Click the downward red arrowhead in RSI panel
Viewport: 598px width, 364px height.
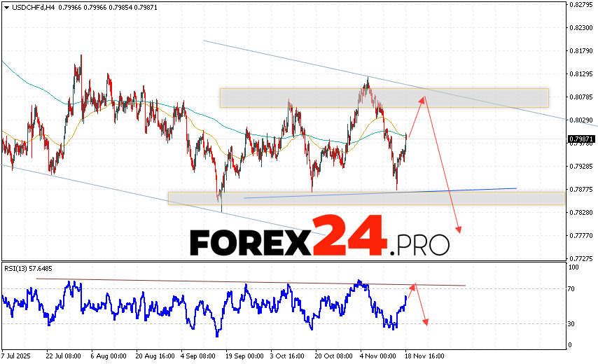pos(425,321)
